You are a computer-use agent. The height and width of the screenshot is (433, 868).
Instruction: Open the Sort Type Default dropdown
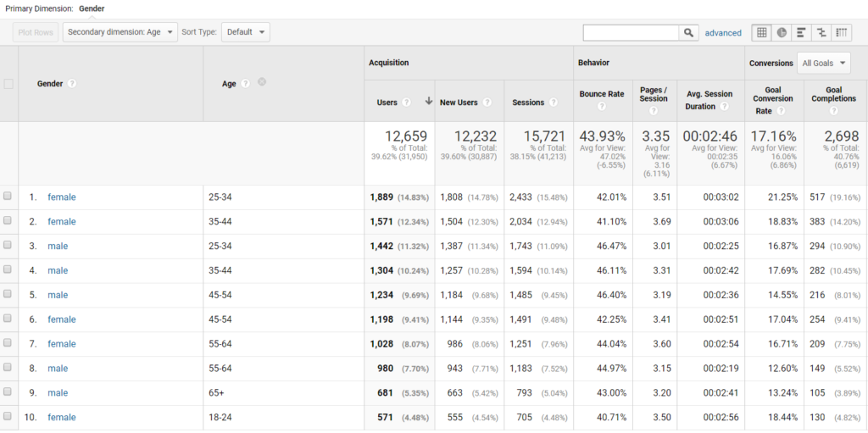tap(246, 32)
